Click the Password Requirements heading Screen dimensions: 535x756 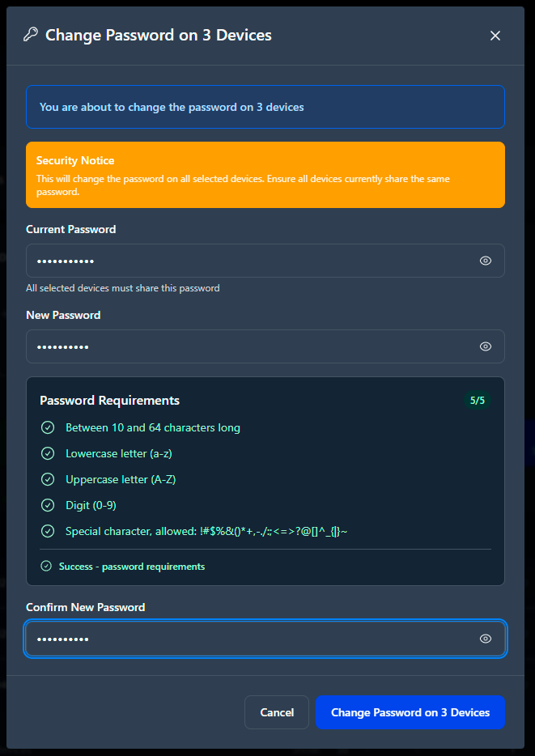point(110,401)
